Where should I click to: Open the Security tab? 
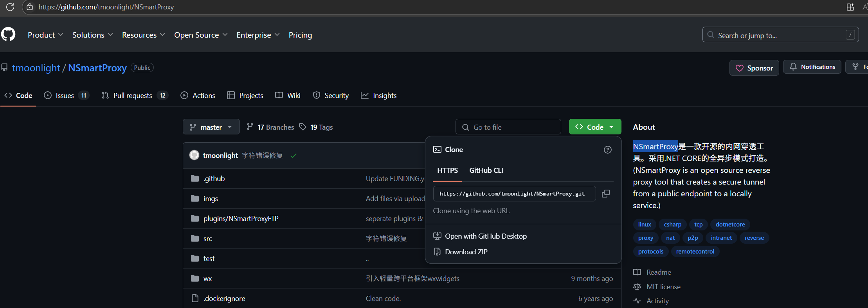[331, 96]
